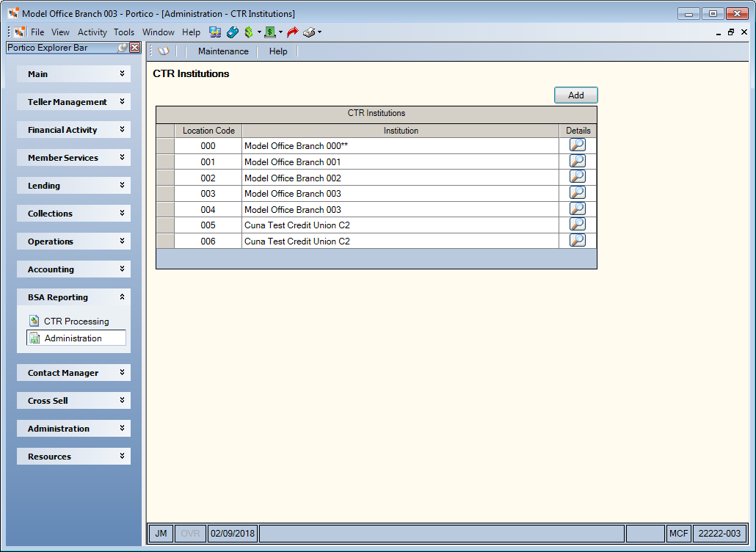Click the blue card reader toolbar icon
756x552 pixels.
tap(233, 32)
